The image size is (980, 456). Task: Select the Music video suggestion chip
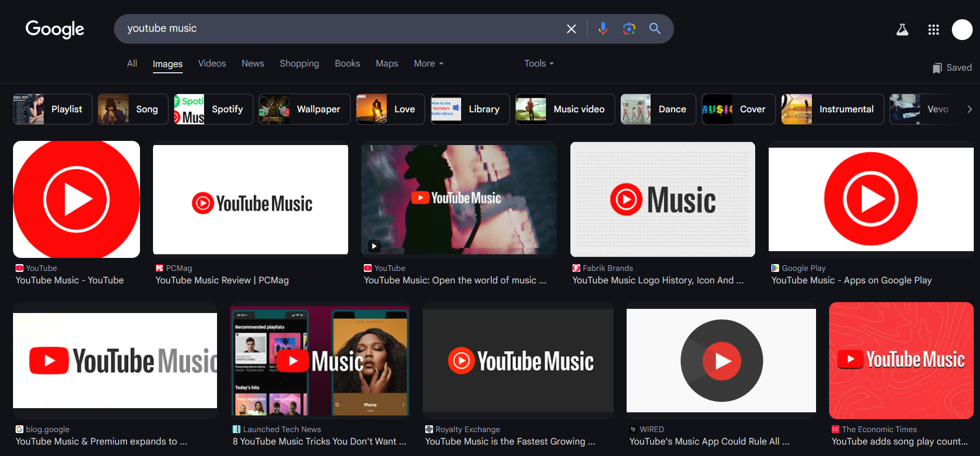click(565, 109)
